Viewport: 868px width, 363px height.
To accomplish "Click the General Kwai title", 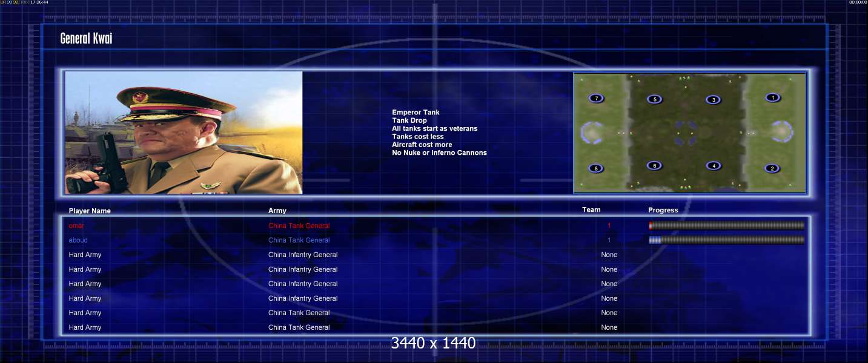I will point(86,39).
